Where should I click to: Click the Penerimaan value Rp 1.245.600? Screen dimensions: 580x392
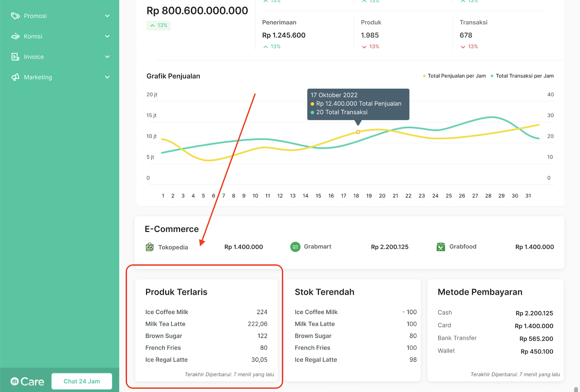pos(284,35)
